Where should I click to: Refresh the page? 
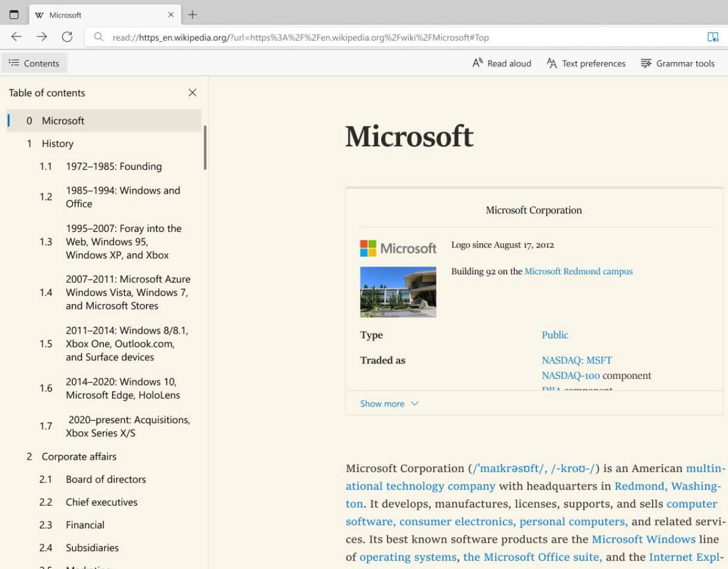pyautogui.click(x=67, y=37)
